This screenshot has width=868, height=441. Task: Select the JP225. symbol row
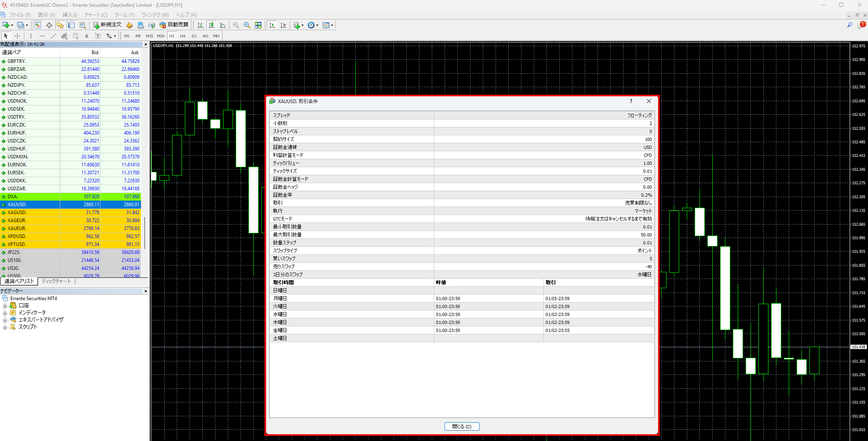(x=71, y=252)
